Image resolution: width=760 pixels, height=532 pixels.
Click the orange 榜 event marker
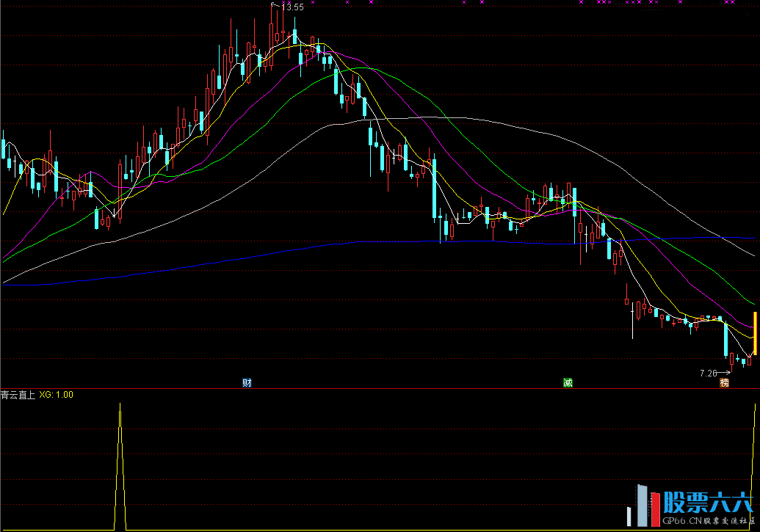[x=725, y=383]
